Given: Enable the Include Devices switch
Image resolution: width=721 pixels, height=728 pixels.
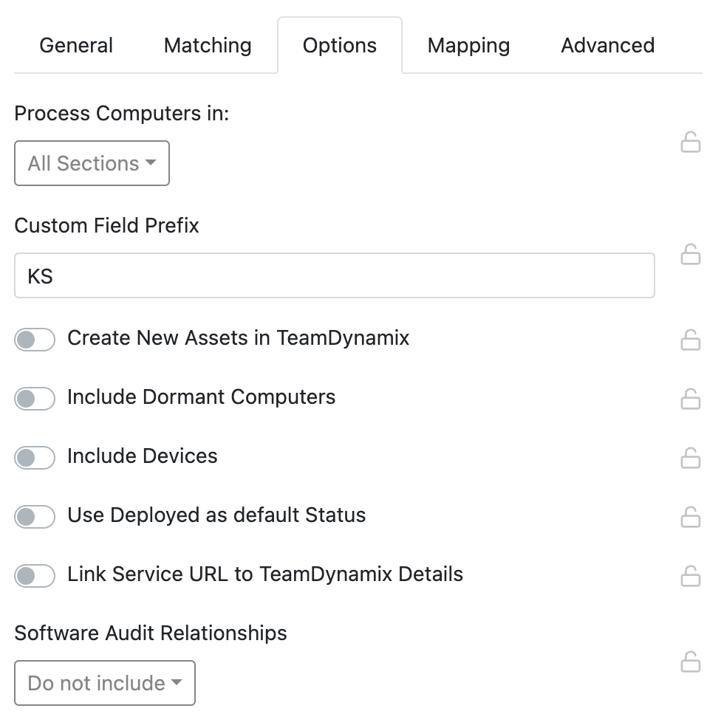Looking at the screenshot, I should click(35, 457).
